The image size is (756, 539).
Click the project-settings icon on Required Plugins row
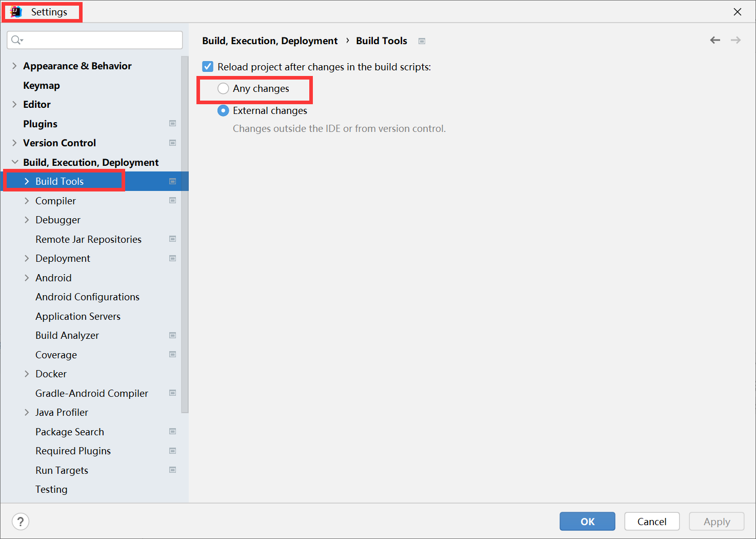point(173,451)
